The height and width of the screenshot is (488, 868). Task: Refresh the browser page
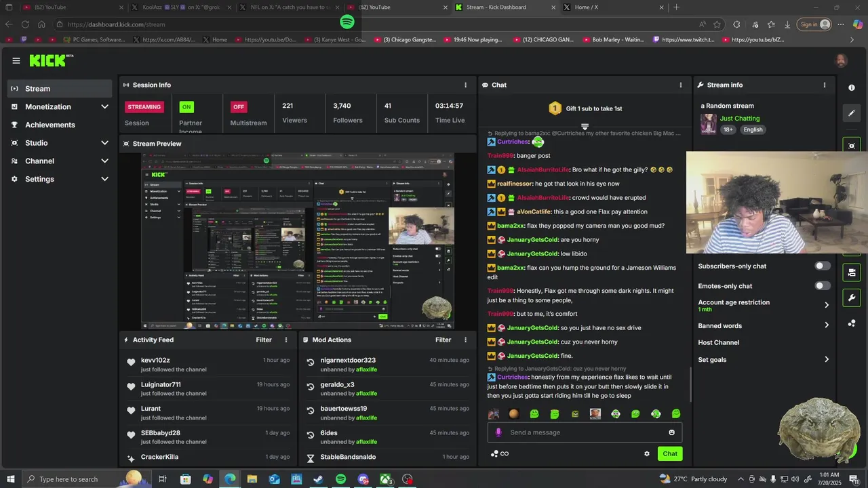click(x=25, y=24)
